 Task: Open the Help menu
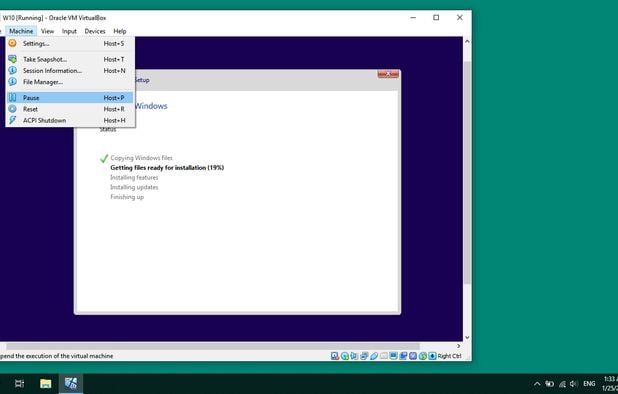coord(120,31)
